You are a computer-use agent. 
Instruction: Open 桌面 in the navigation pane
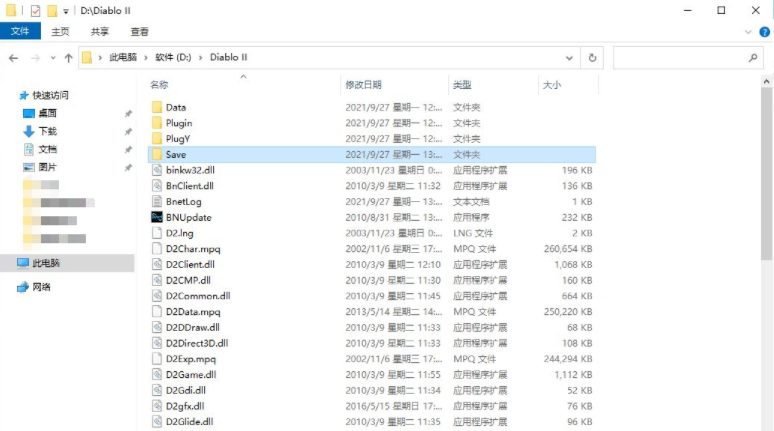tap(47, 113)
